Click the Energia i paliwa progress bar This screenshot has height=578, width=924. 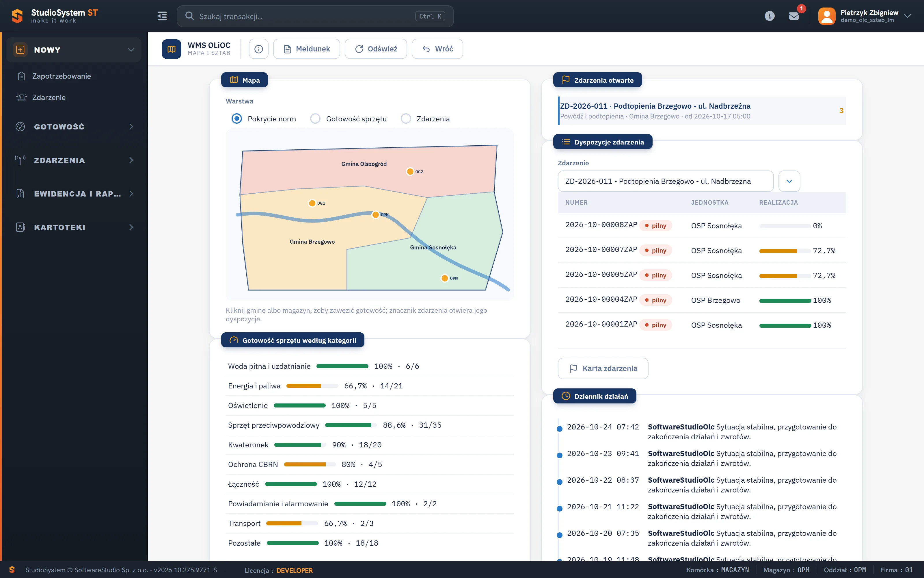[x=312, y=386]
